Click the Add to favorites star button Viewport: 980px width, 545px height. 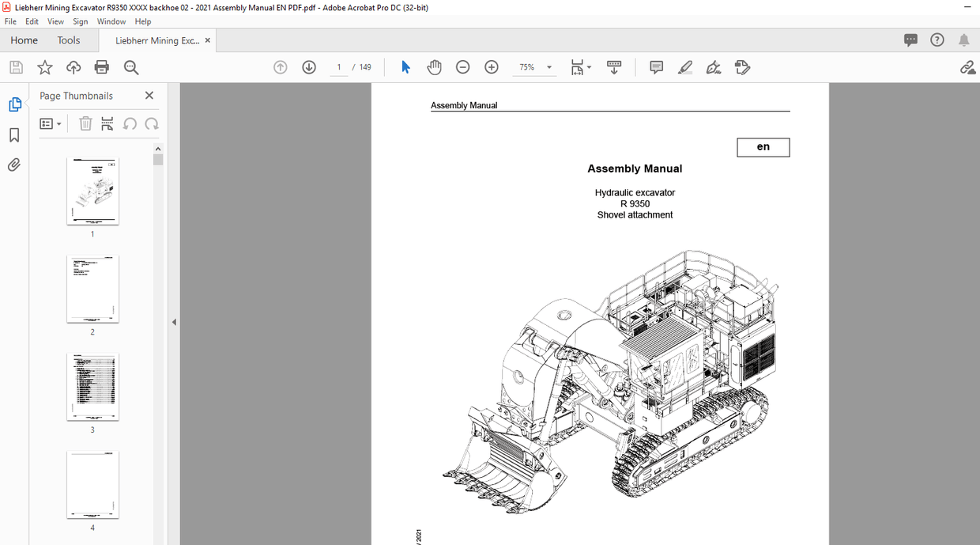click(45, 67)
